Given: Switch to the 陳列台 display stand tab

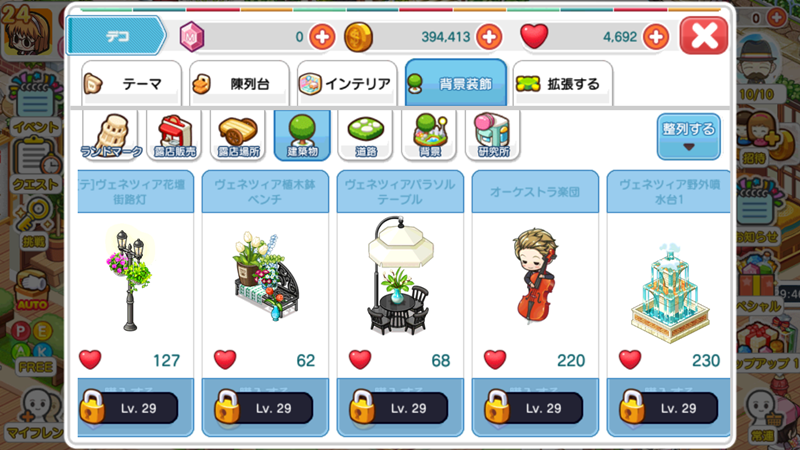Looking at the screenshot, I should (x=239, y=83).
